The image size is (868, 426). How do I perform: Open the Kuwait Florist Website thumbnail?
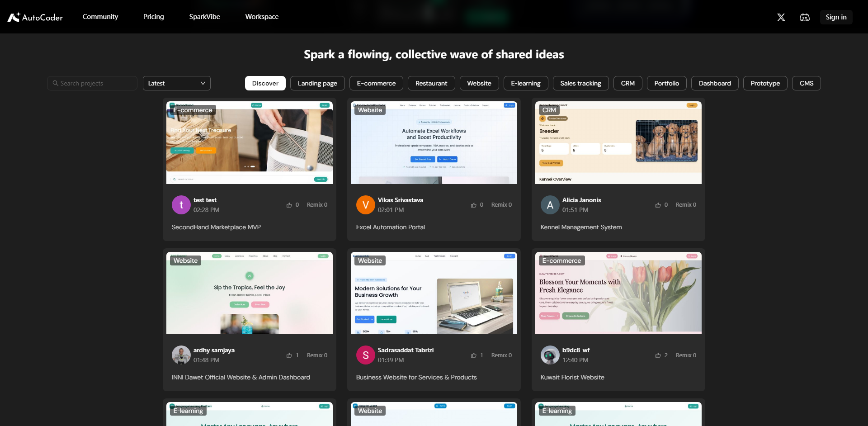(x=618, y=293)
